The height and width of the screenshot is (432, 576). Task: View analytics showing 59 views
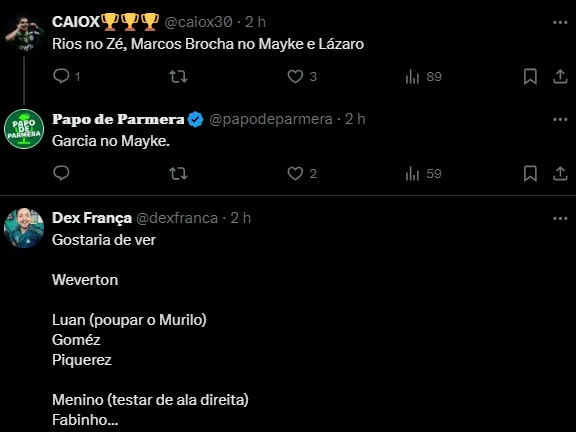423,173
